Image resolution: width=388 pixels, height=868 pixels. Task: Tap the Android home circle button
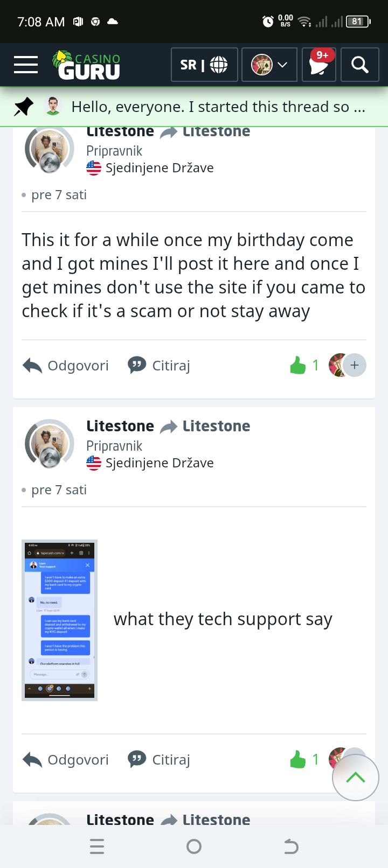tap(194, 846)
